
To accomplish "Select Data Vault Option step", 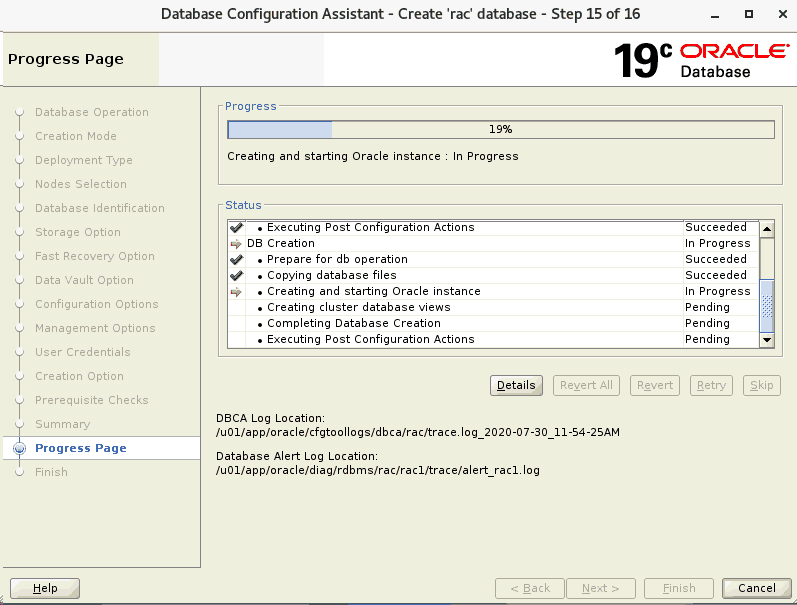I will pyautogui.click(x=84, y=280).
